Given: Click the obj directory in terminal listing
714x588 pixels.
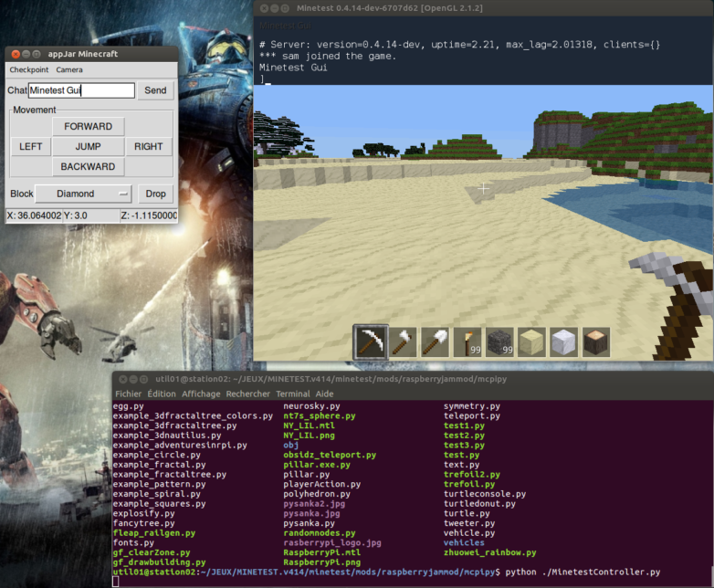Looking at the screenshot, I should tap(290, 445).
